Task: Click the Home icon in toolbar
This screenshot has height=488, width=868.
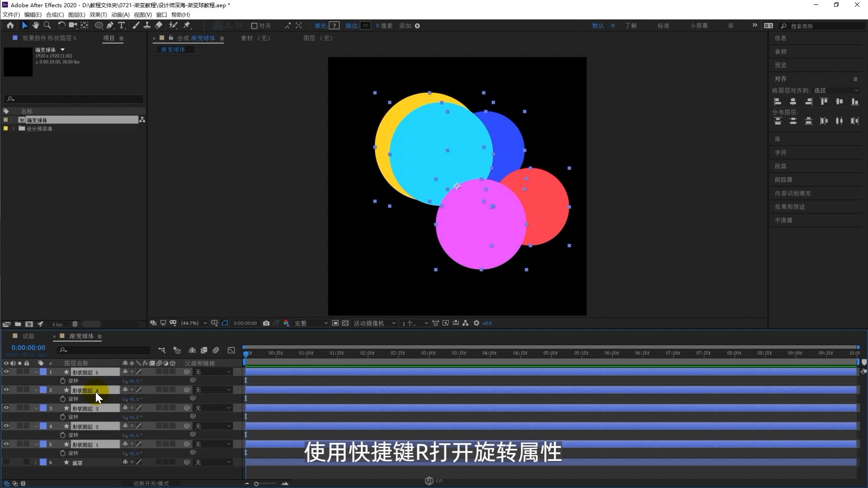Action: click(10, 26)
